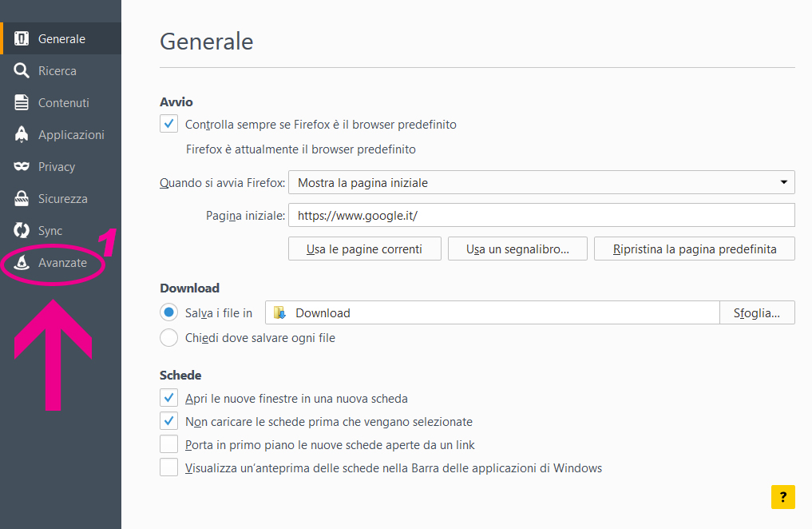
Task: Click the Ricerca magnifier icon
Action: click(x=22, y=70)
